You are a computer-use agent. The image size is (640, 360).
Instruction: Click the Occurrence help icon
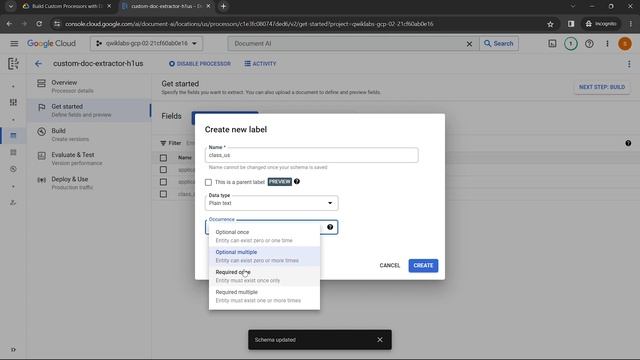pos(330,227)
